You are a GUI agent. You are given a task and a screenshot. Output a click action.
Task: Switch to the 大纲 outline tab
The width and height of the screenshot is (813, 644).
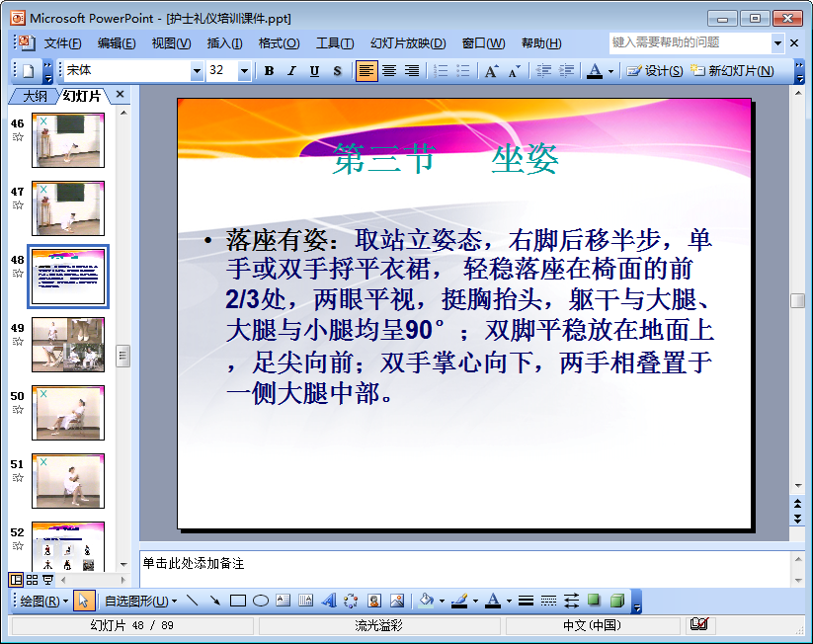35,96
